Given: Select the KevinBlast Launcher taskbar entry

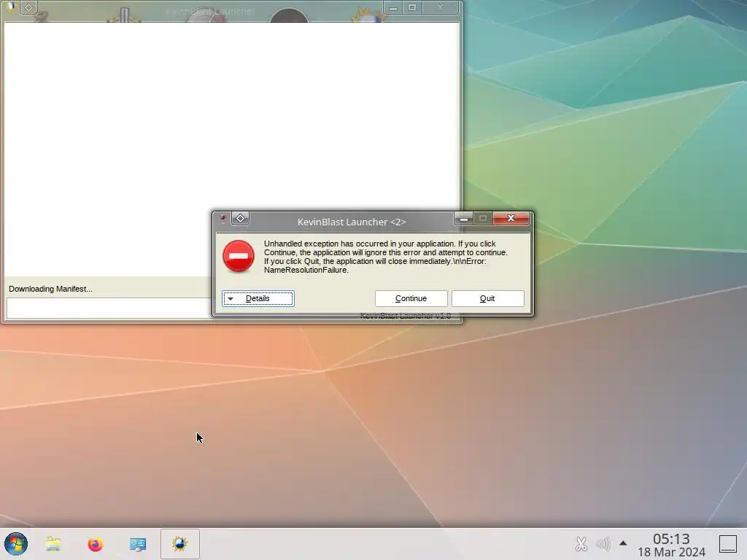Looking at the screenshot, I should [x=179, y=544].
